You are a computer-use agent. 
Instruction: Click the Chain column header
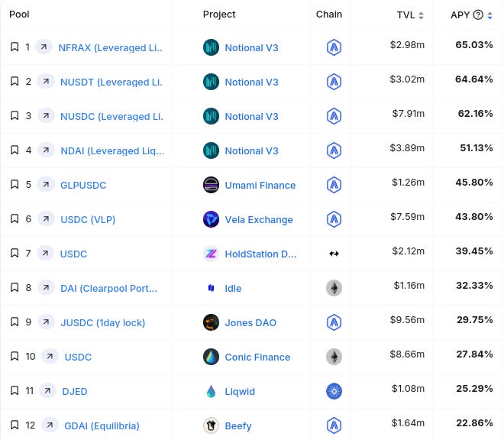[x=329, y=15]
